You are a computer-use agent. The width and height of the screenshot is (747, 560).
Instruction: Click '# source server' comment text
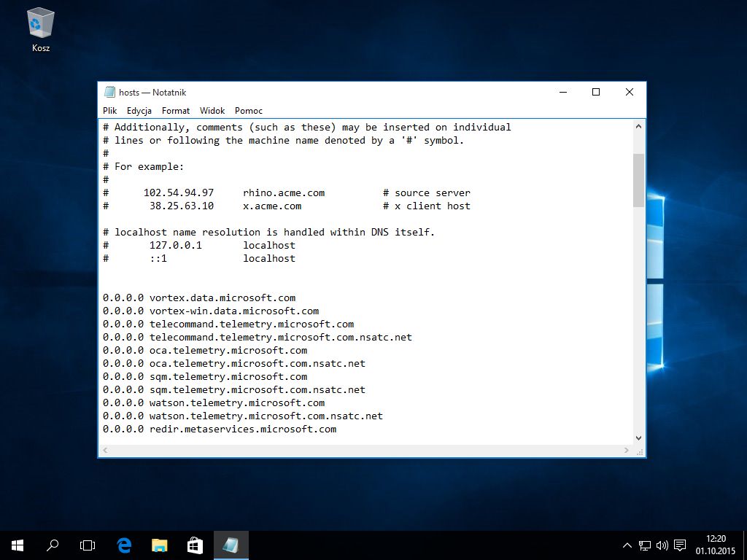pyautogui.click(x=427, y=192)
